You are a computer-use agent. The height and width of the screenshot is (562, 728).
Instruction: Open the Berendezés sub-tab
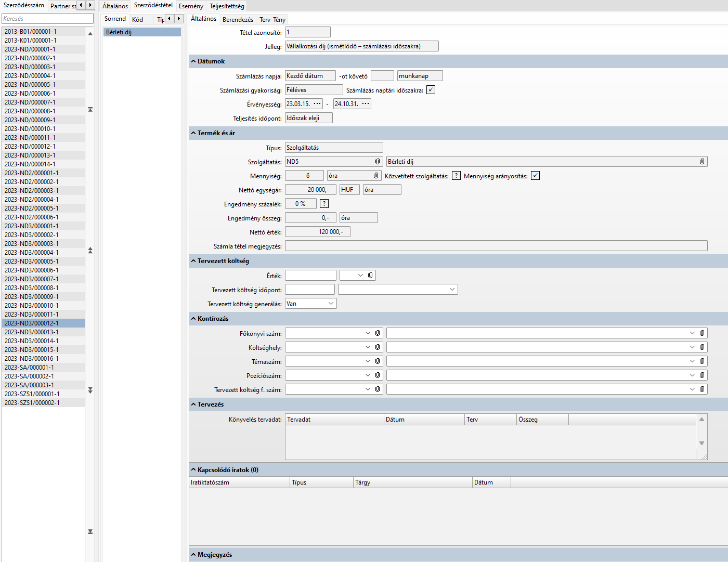click(x=238, y=20)
